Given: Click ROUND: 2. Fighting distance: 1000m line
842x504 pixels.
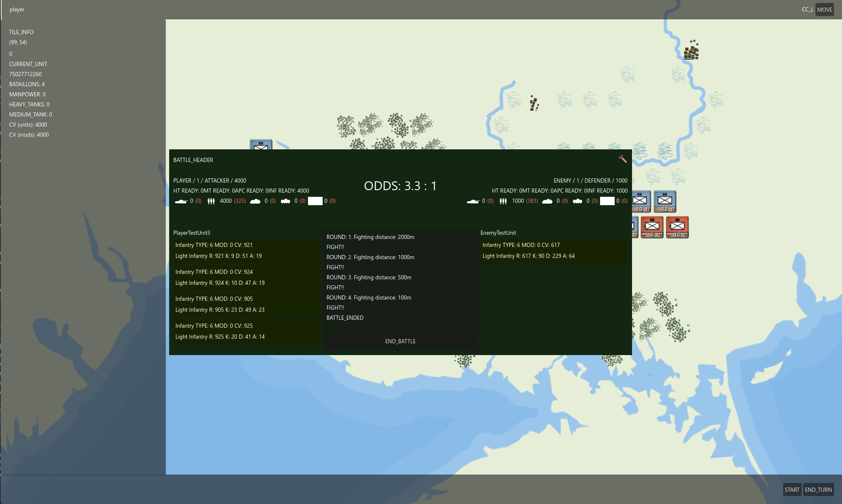Looking at the screenshot, I should point(370,257).
